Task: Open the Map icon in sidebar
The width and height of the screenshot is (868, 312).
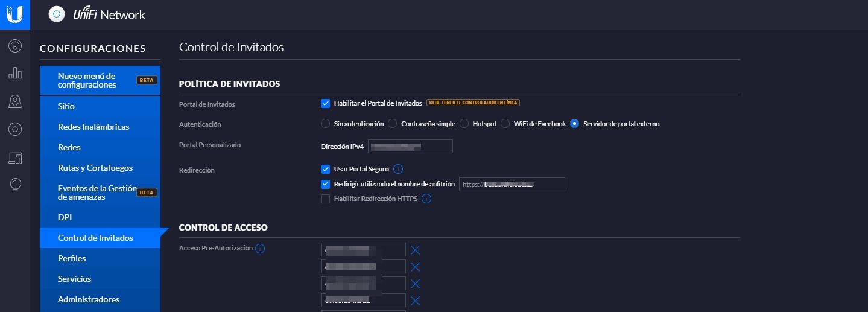Action: point(15,101)
